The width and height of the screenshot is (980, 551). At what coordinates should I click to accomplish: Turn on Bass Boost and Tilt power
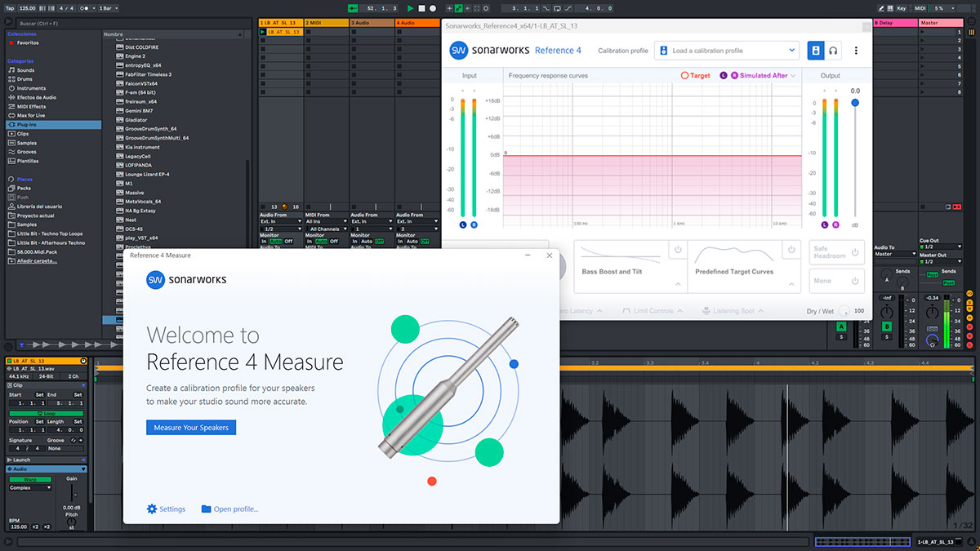pos(677,249)
